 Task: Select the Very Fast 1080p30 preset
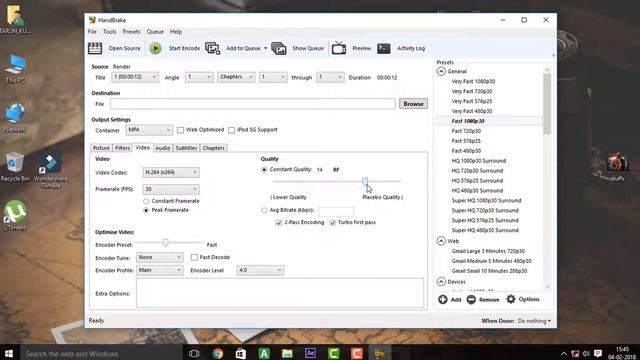coord(473,81)
